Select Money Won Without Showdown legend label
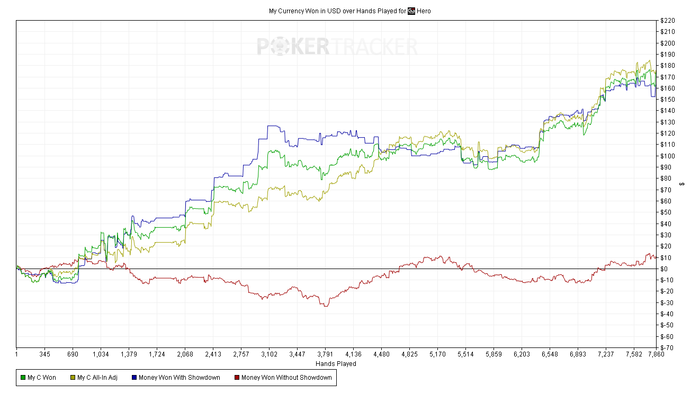 (x=287, y=378)
